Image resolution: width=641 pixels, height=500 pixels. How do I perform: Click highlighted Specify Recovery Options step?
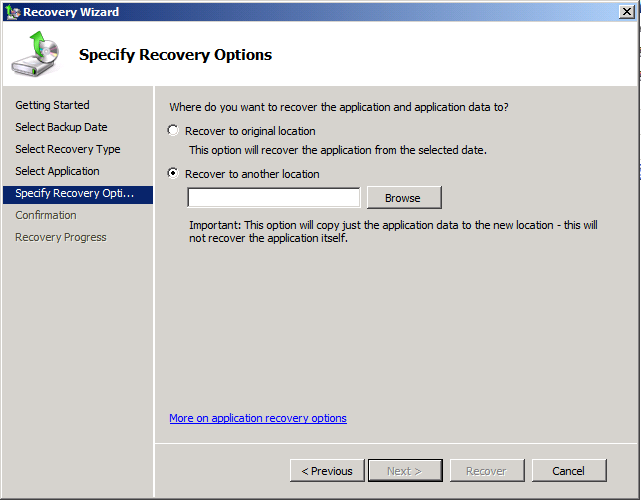[76, 193]
